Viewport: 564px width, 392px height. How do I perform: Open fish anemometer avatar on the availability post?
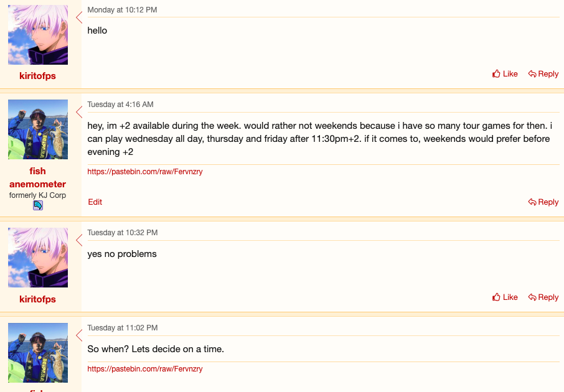[x=38, y=129]
